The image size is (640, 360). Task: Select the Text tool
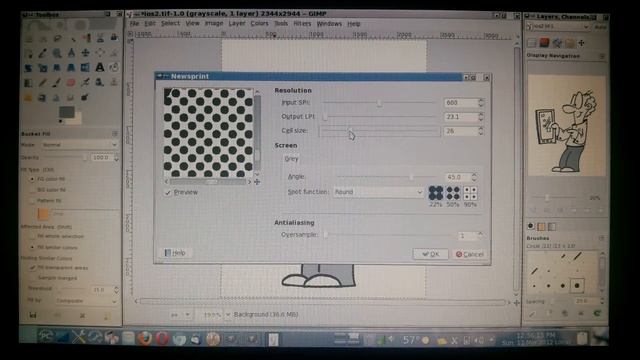coord(100,68)
